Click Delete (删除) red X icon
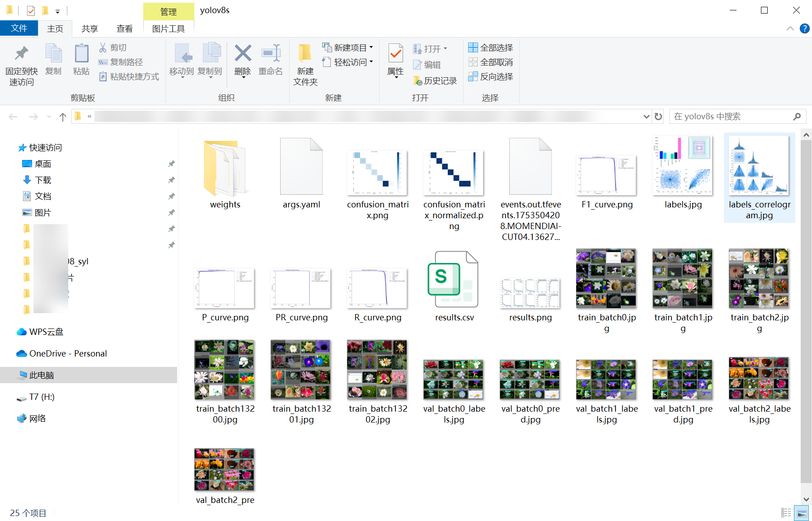The height and width of the screenshot is (521, 812). point(243,54)
